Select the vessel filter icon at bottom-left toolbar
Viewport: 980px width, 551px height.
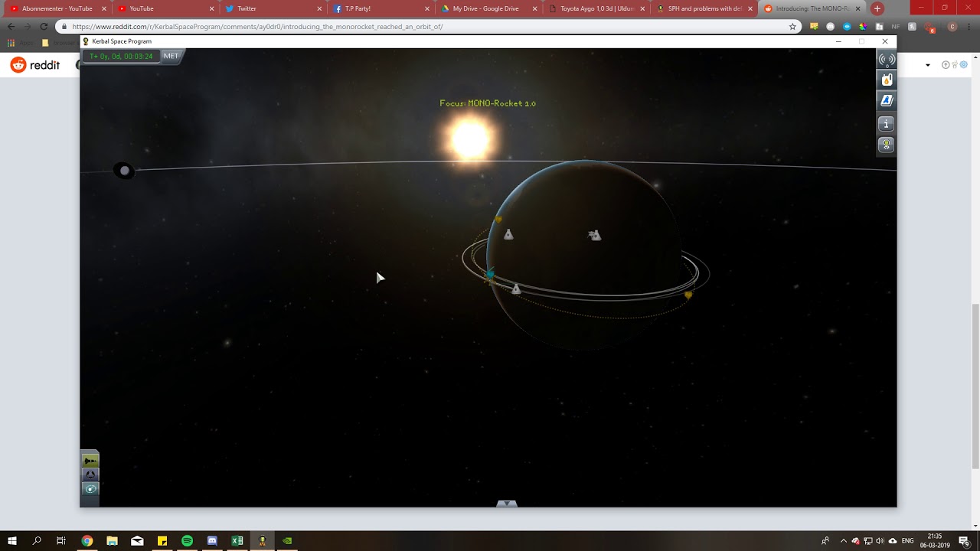90,461
